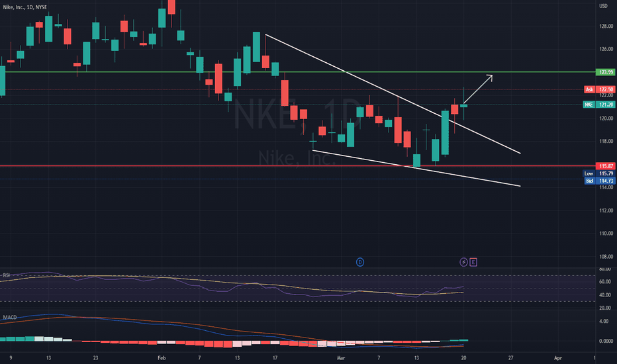
Task: Click the 110.00 price axis value
Action: point(606,234)
